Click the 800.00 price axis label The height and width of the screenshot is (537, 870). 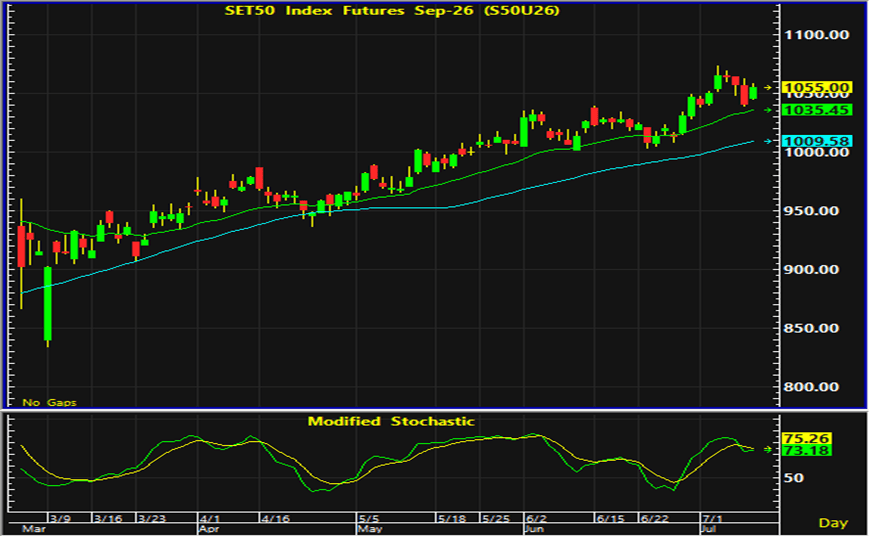(811, 387)
